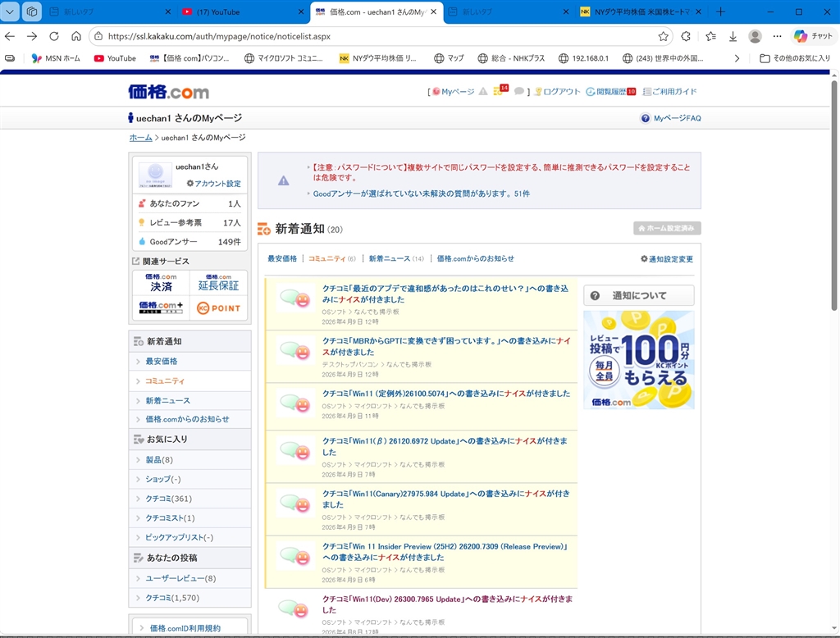
Task: Open Win11(Canary)27975.984 Update notification
Action: [445, 499]
